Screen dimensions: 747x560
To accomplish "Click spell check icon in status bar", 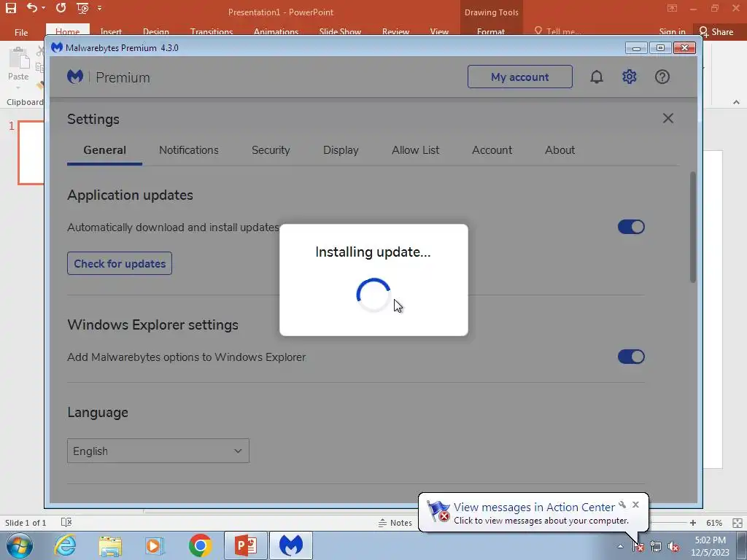I will 66,522.
